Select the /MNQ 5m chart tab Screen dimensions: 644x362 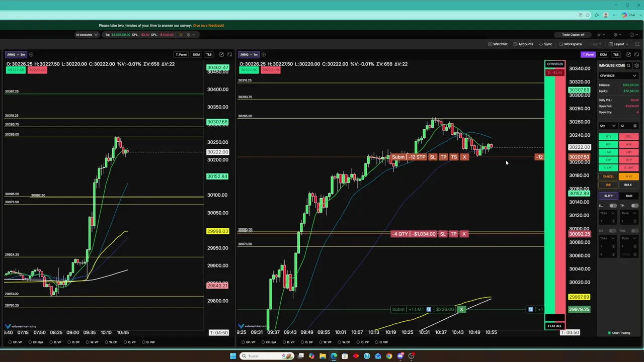coord(16,54)
